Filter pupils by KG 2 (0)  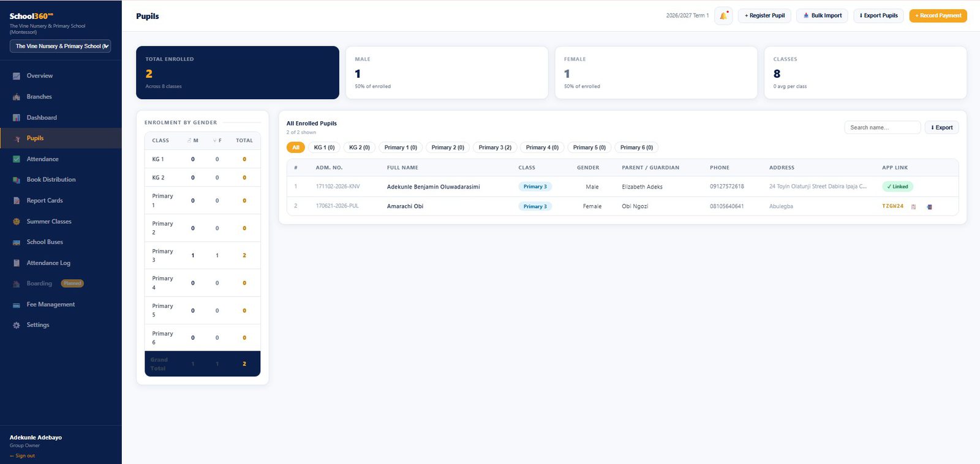pyautogui.click(x=360, y=148)
